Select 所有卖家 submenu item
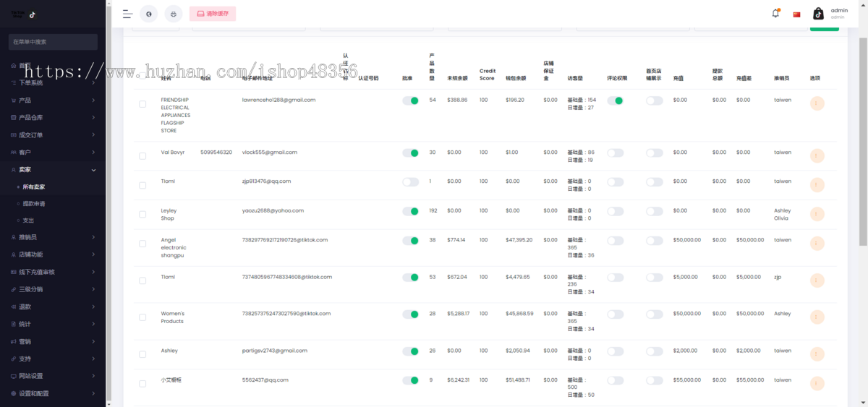This screenshot has width=868, height=407. click(33, 187)
